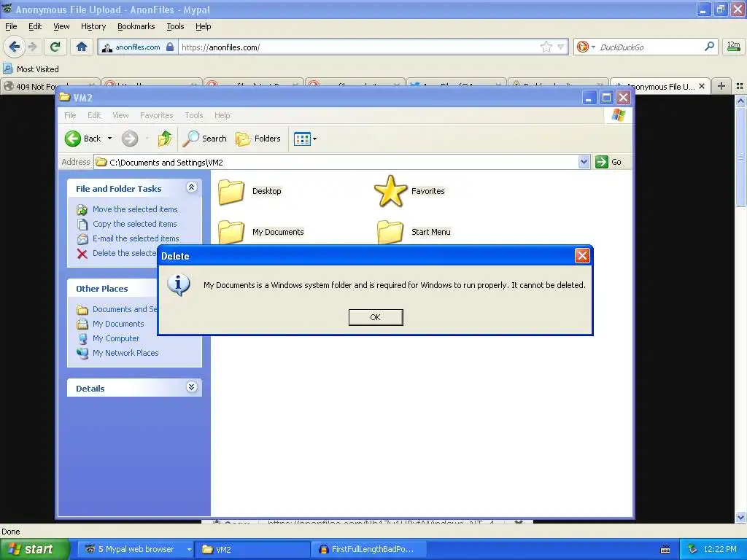Screen dimensions: 747x560
Task: Click FirstFullLengthBadPo taskbar button
Action: (368, 549)
